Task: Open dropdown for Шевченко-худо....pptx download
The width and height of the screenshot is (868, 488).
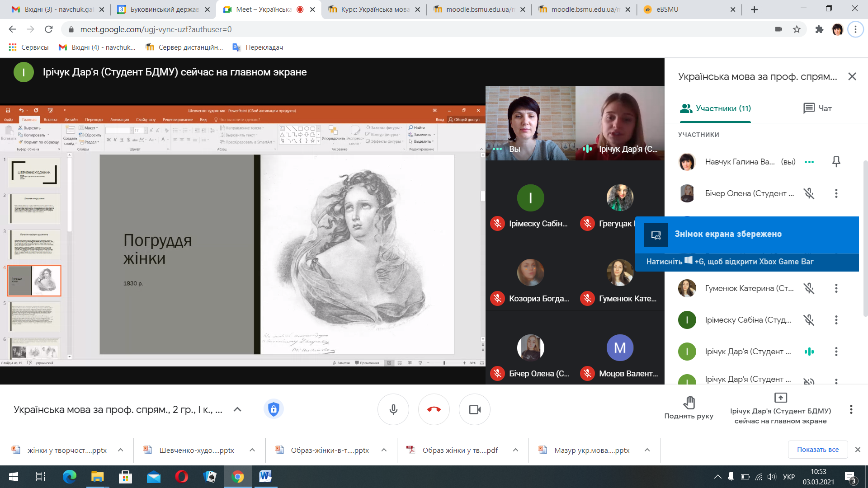Action: click(x=252, y=450)
